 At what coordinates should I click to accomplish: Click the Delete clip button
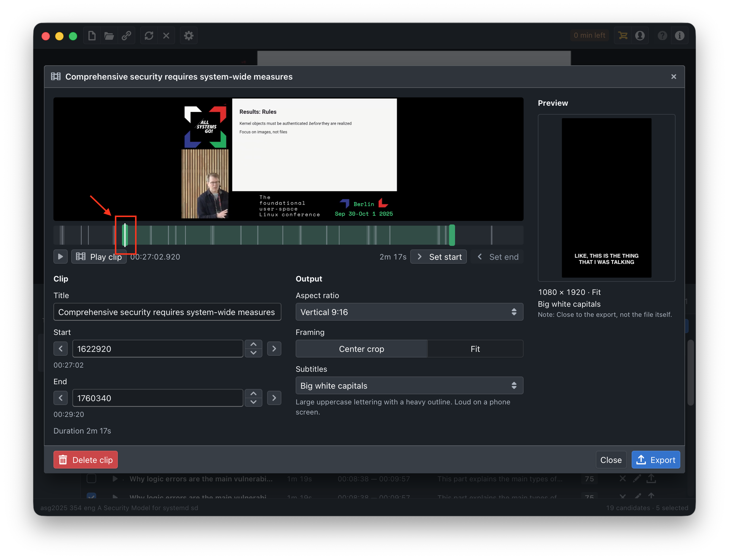[x=85, y=460]
